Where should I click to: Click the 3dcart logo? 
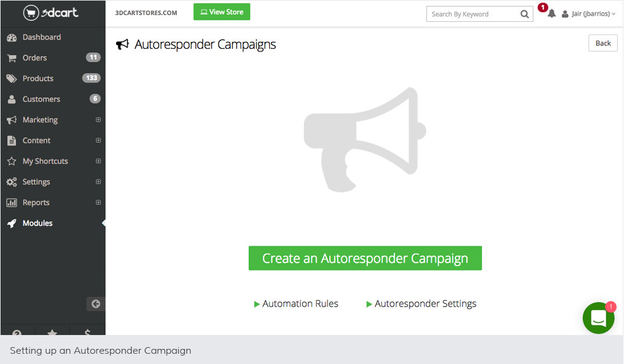click(51, 13)
